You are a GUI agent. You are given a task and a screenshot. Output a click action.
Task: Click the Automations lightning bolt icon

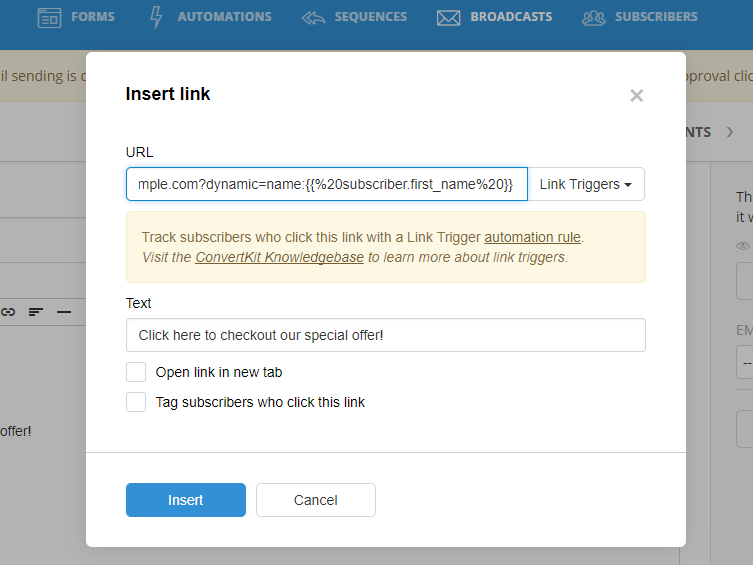click(x=156, y=17)
